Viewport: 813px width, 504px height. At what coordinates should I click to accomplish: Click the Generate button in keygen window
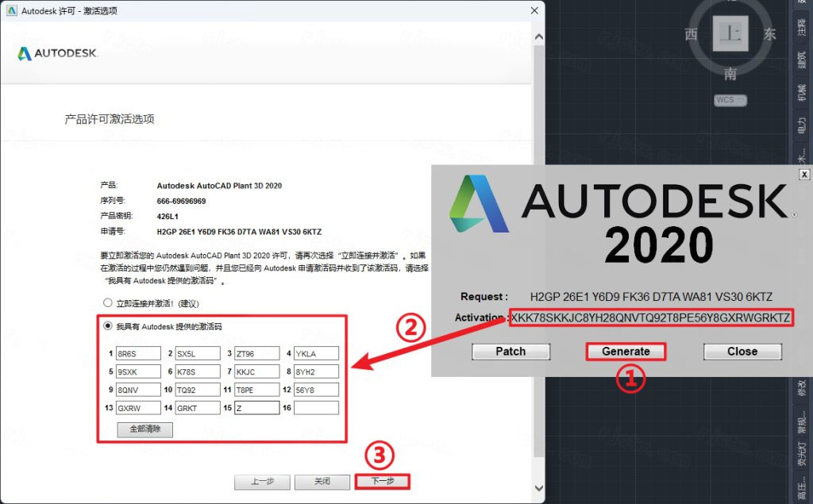(x=626, y=352)
